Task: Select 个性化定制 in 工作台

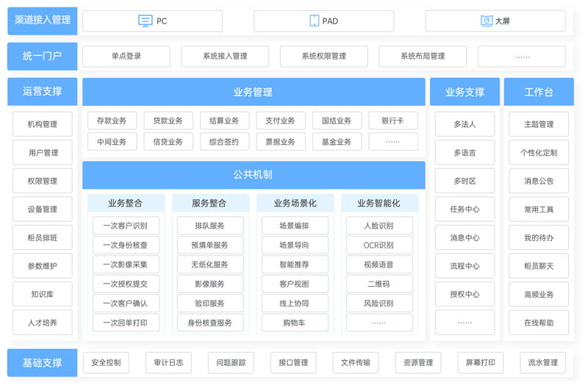Action: 539,153
